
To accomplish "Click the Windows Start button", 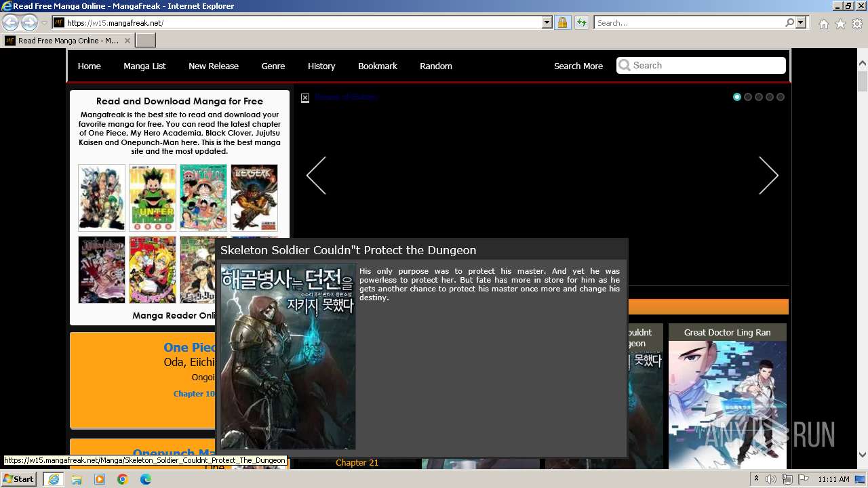I will (x=19, y=479).
